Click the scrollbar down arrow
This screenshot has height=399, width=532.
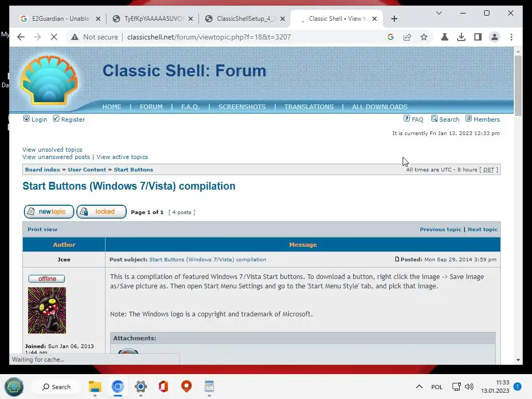pyautogui.click(x=518, y=360)
